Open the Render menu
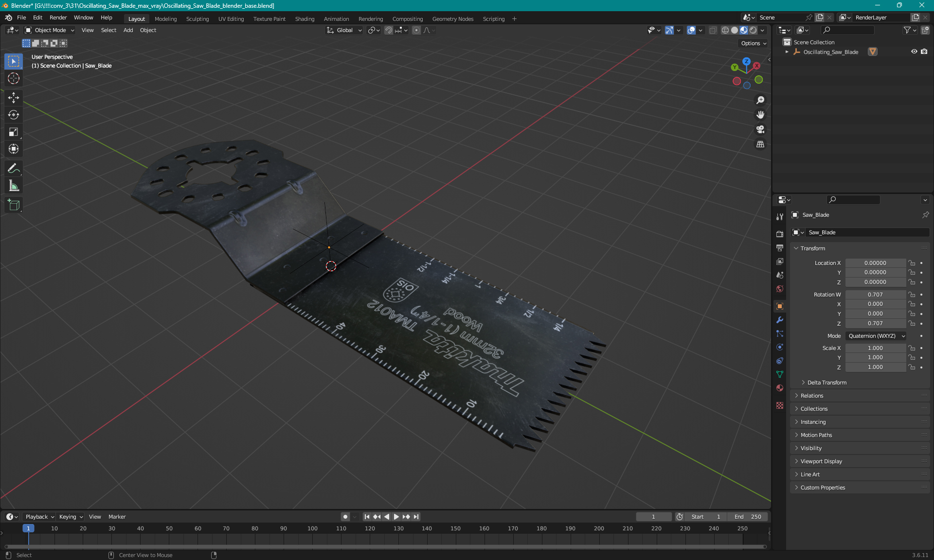 click(58, 17)
